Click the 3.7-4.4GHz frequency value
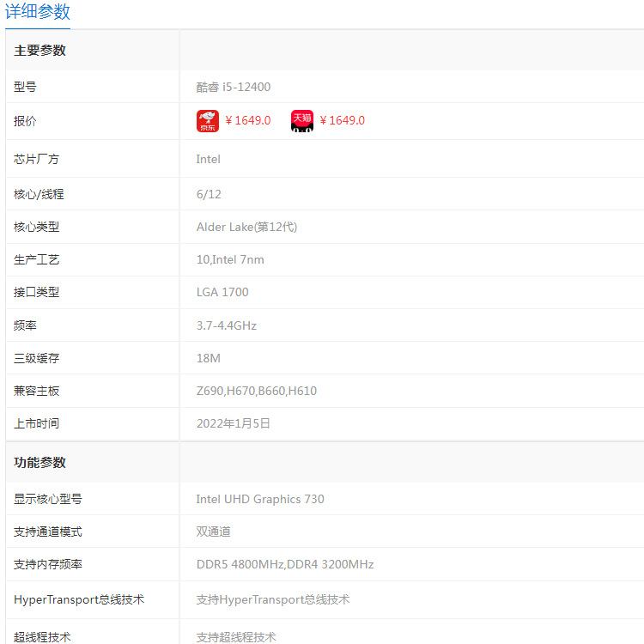Viewport: 644px width, 644px height. (x=227, y=325)
